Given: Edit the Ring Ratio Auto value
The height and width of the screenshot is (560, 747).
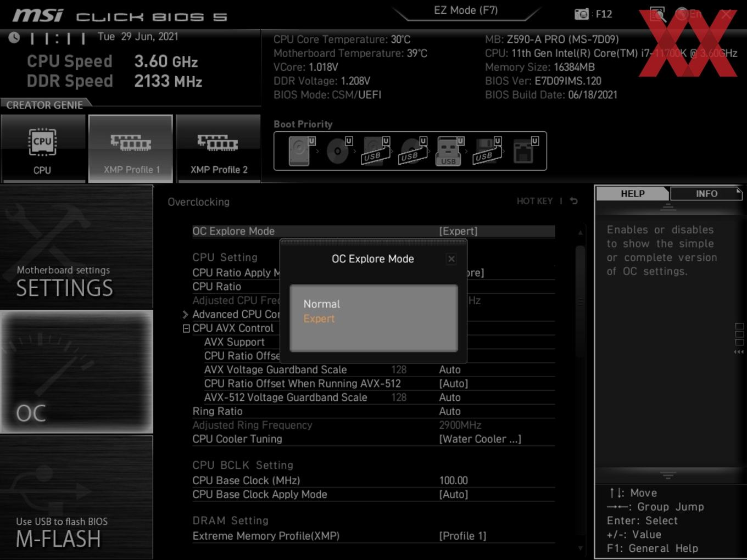Looking at the screenshot, I should [x=450, y=411].
